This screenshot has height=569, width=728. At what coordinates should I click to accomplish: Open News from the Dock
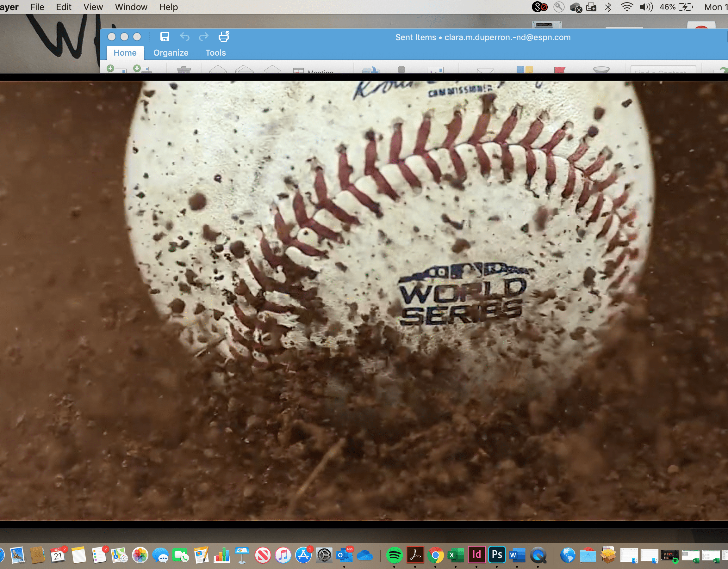click(x=263, y=556)
